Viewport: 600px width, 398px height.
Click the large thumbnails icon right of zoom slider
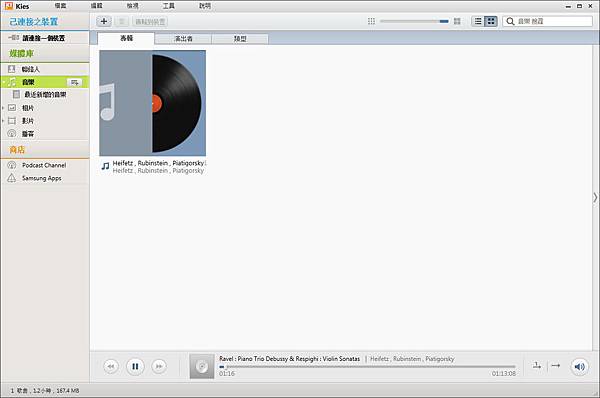pyautogui.click(x=457, y=21)
